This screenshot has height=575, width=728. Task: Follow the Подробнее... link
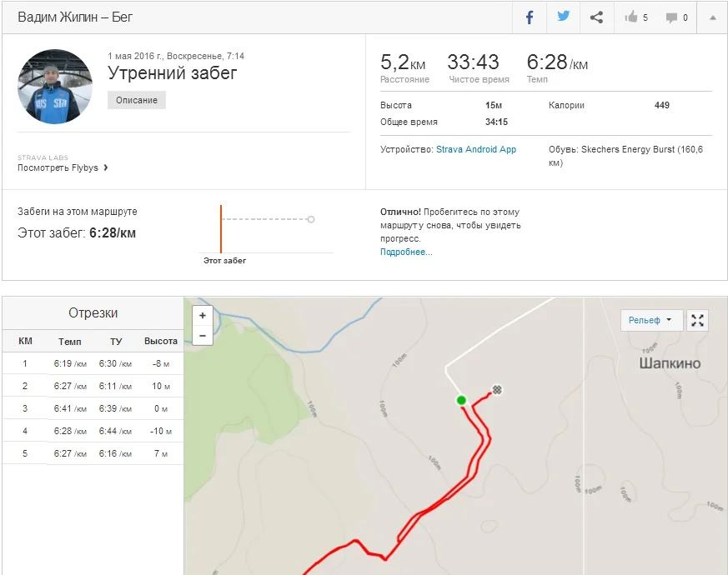pos(406,252)
